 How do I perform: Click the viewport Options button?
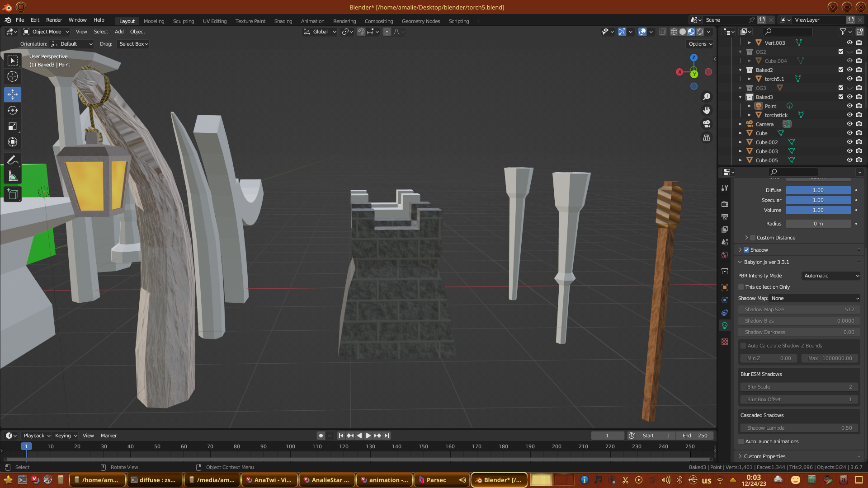click(700, 44)
